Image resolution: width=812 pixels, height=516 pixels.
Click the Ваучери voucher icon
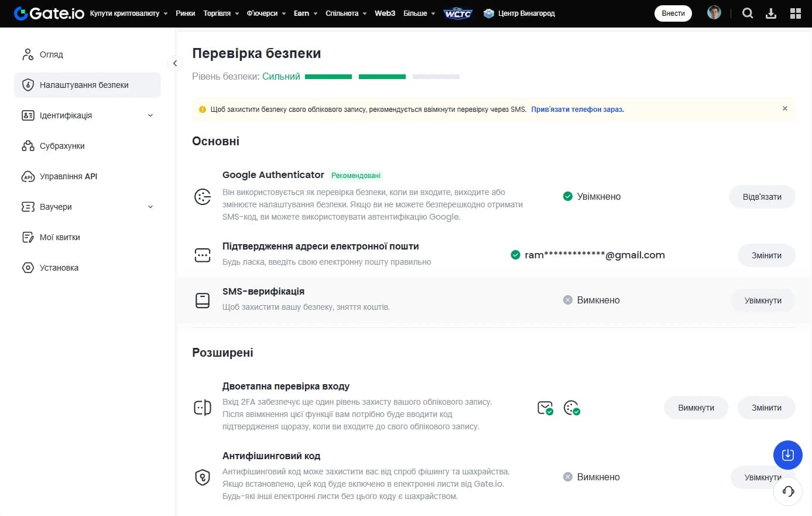tap(28, 207)
